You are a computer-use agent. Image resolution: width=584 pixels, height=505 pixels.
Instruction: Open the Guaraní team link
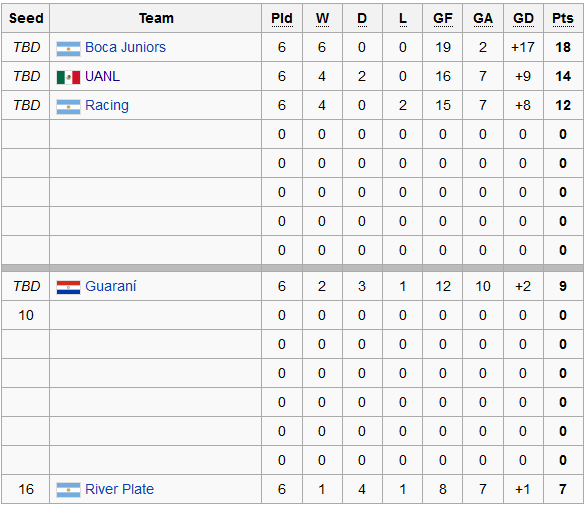pos(111,286)
